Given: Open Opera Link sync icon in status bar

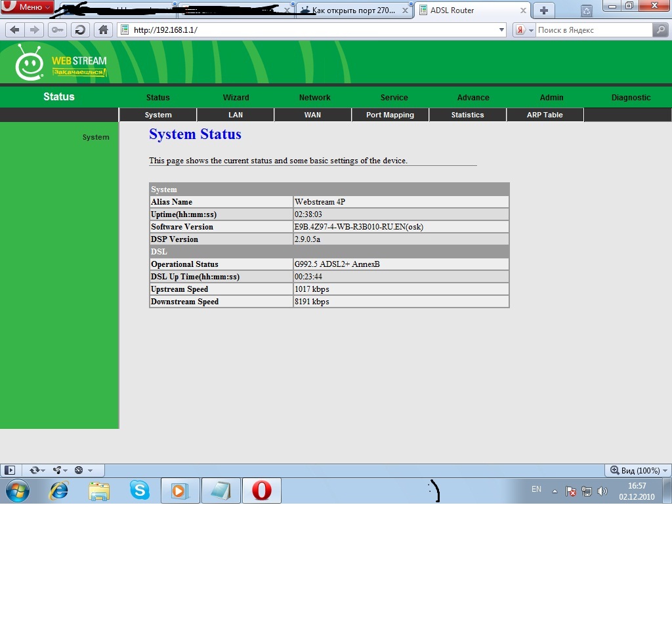Looking at the screenshot, I should pos(34,470).
